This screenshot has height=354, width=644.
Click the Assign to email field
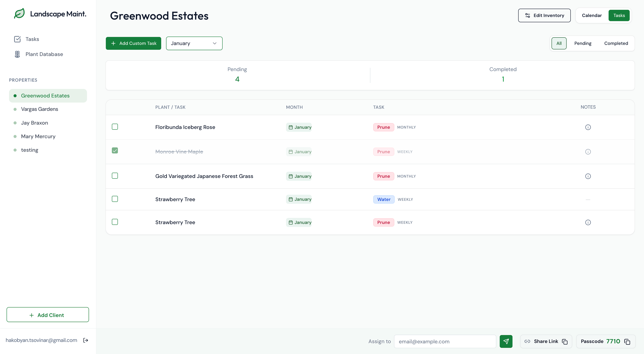445,341
